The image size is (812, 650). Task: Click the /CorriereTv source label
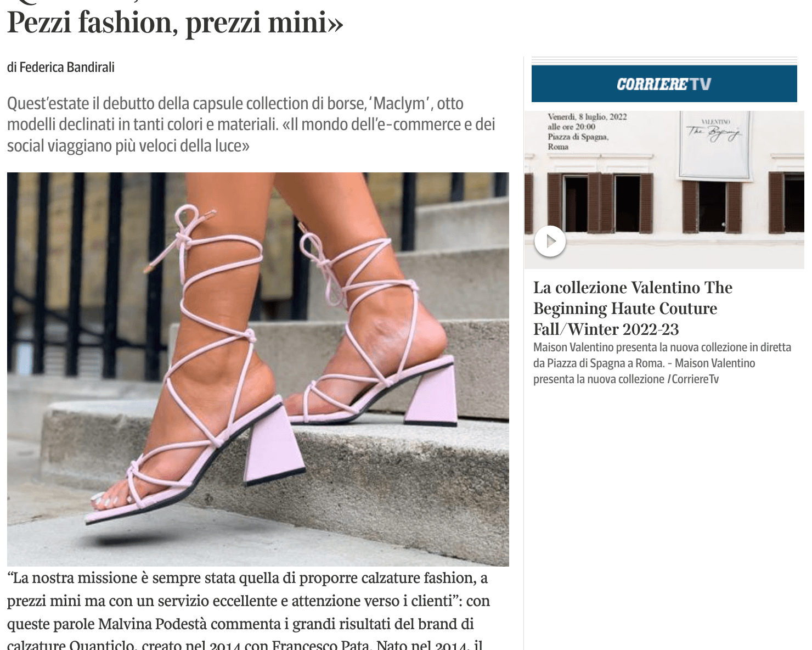[693, 379]
